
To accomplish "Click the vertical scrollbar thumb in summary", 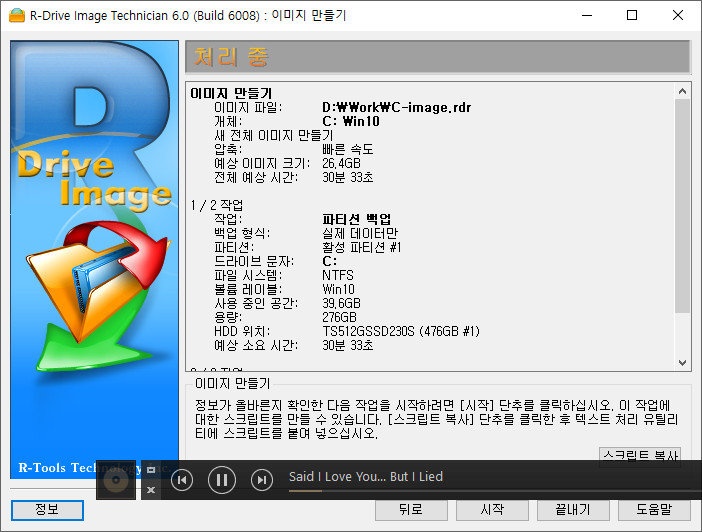I will [x=682, y=206].
